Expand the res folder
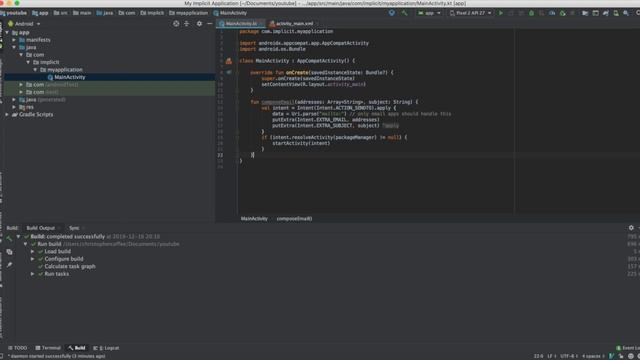Image resolution: width=640 pixels, height=360 pixels. (14, 107)
